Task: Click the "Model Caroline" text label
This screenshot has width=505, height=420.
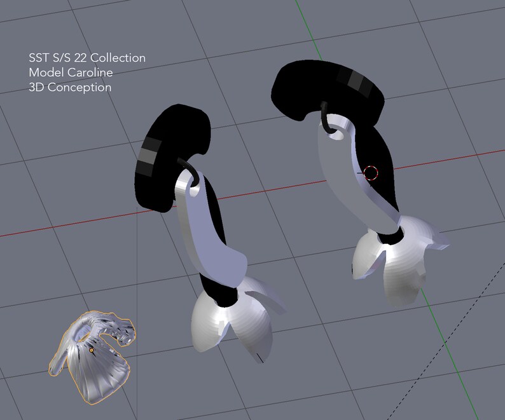Action: pos(71,72)
